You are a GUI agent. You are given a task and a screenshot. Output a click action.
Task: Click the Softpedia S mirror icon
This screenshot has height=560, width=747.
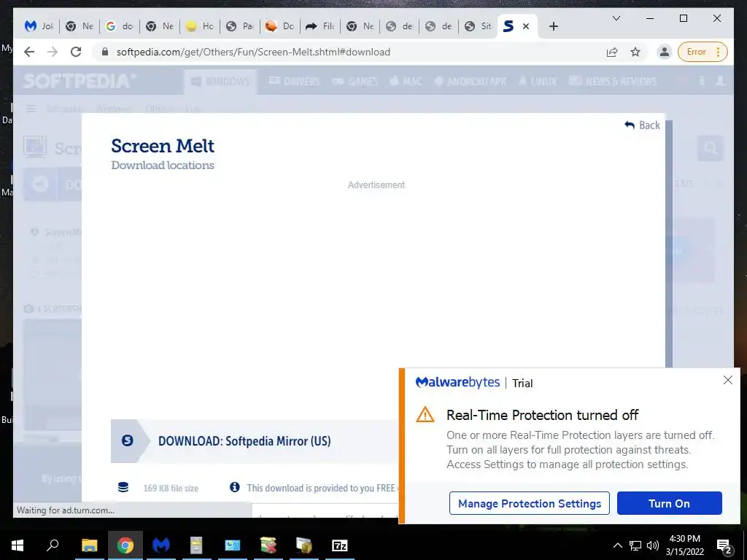click(x=127, y=440)
